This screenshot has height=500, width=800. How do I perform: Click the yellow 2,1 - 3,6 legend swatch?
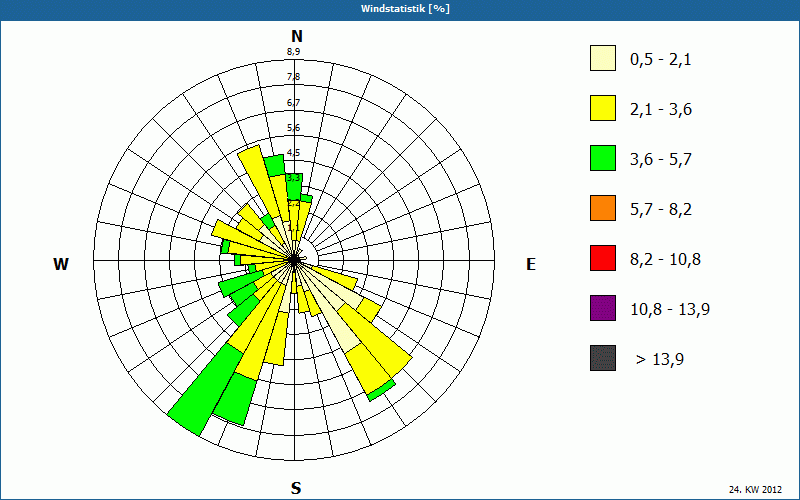click(603, 108)
